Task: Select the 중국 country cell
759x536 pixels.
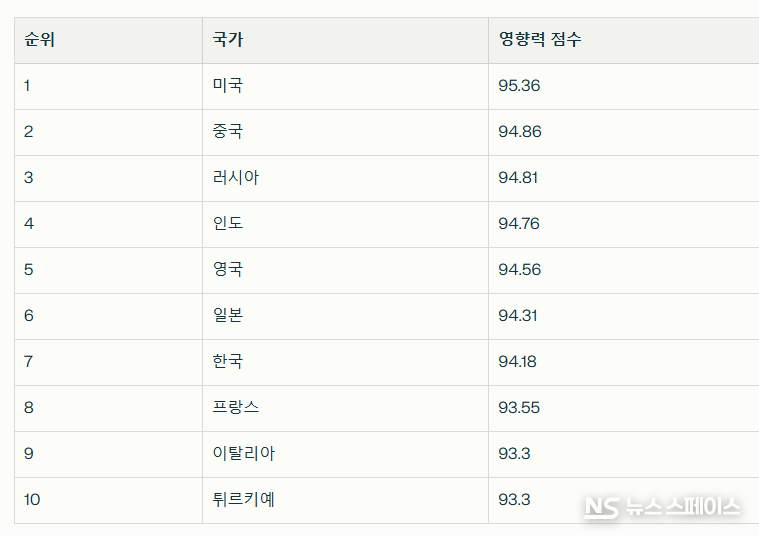Action: coord(228,132)
